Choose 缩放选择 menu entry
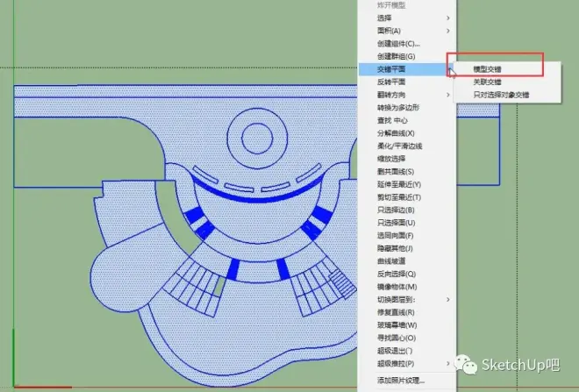The image size is (579, 392). (x=407, y=159)
